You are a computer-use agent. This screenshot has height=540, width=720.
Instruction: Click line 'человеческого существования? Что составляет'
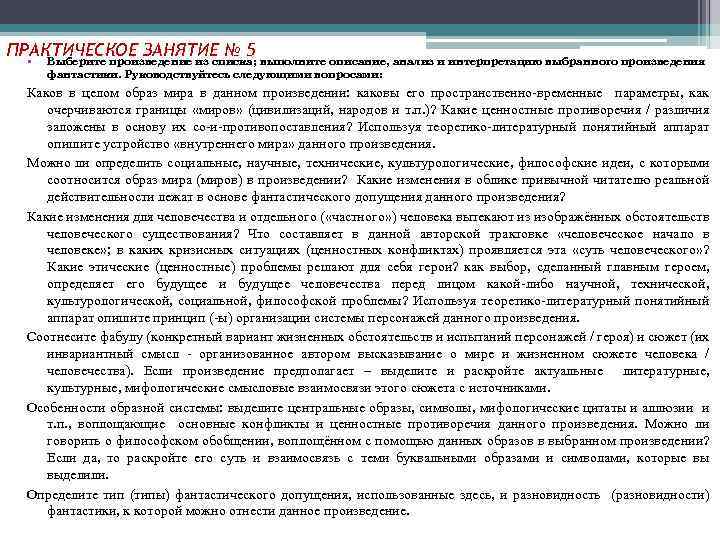[378, 234]
